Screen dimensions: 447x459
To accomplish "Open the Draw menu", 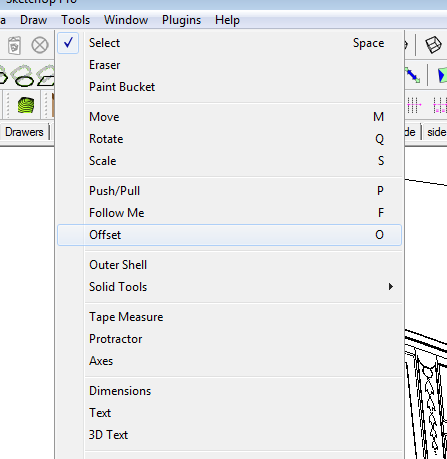I will (x=33, y=20).
